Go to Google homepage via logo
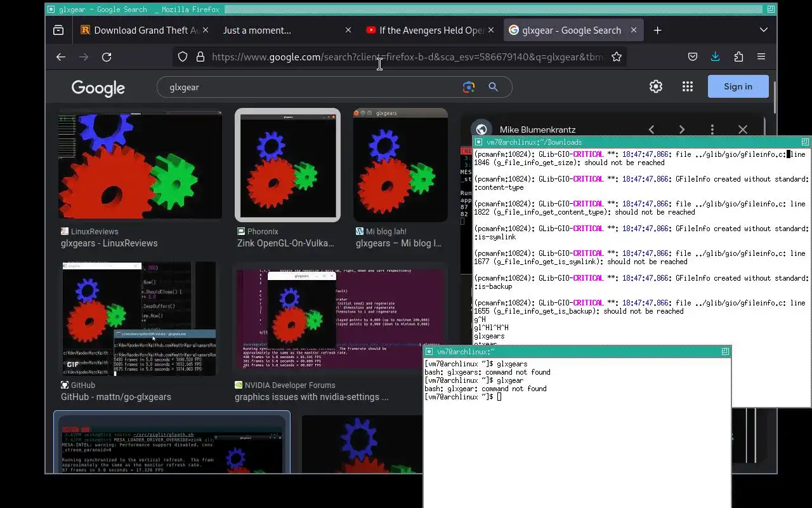 98,88
